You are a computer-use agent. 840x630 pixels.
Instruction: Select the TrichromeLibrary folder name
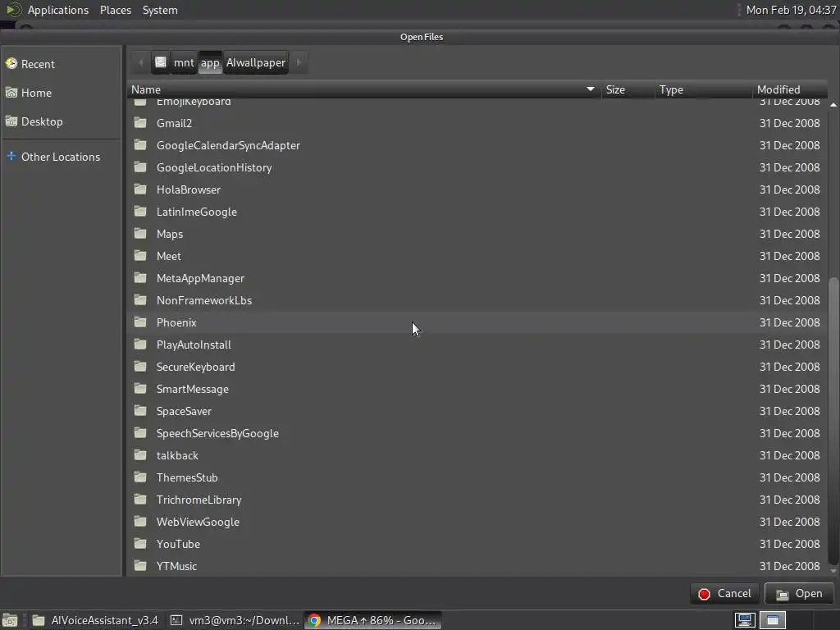(199, 500)
